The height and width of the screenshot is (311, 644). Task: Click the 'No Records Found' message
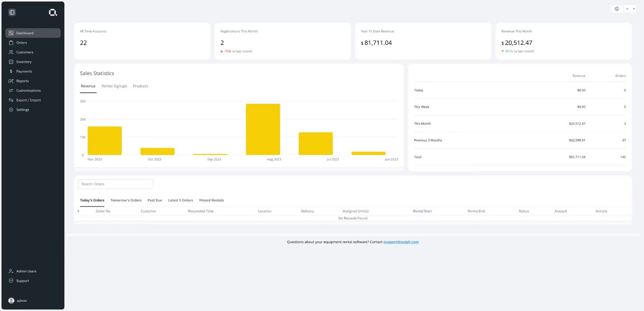point(353,218)
